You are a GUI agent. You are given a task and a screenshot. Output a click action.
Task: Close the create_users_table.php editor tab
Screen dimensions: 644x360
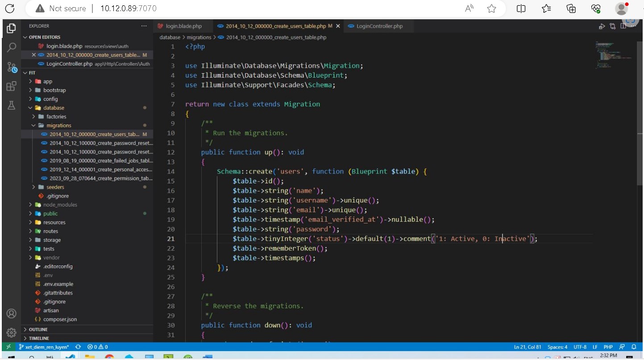[x=338, y=26]
